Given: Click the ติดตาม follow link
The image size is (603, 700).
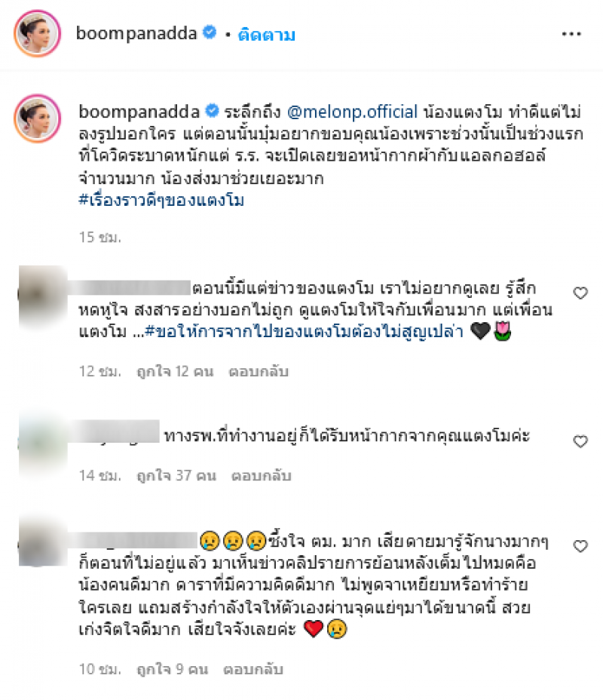Looking at the screenshot, I should click(266, 35).
